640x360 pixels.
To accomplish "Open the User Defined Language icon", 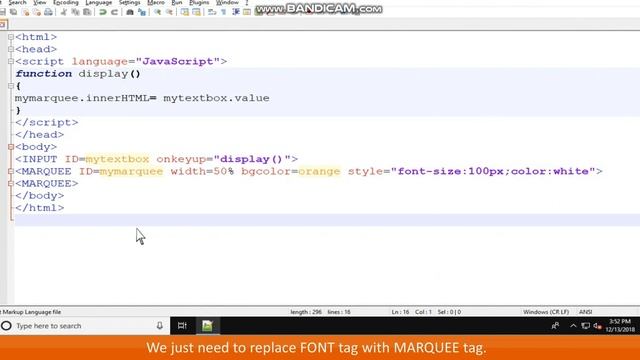I will 247,12.
